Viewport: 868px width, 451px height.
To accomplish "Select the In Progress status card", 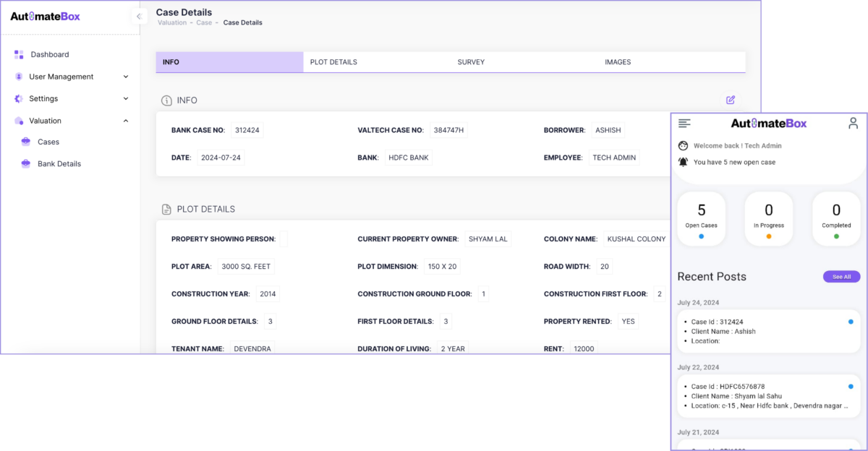I will (768, 218).
